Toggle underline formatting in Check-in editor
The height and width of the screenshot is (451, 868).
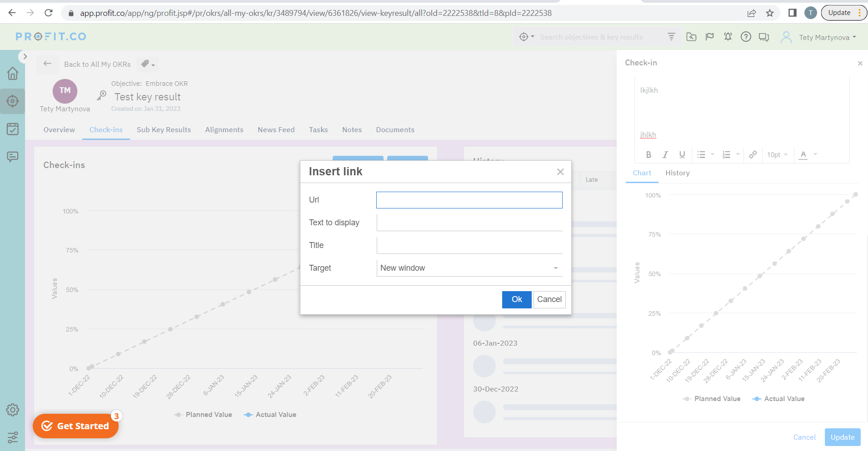[682, 155]
